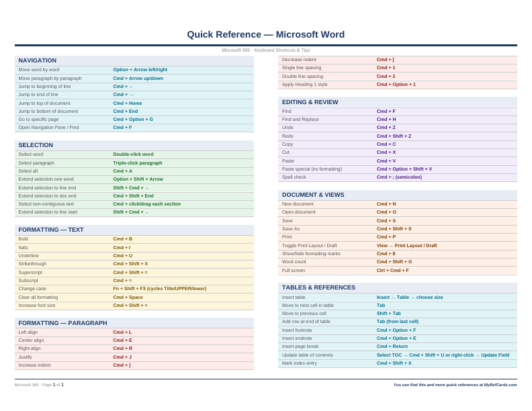Viewport: 532px width, 411px height.
Task: Click the 'Change case' row label
Action: click(x=32, y=289)
